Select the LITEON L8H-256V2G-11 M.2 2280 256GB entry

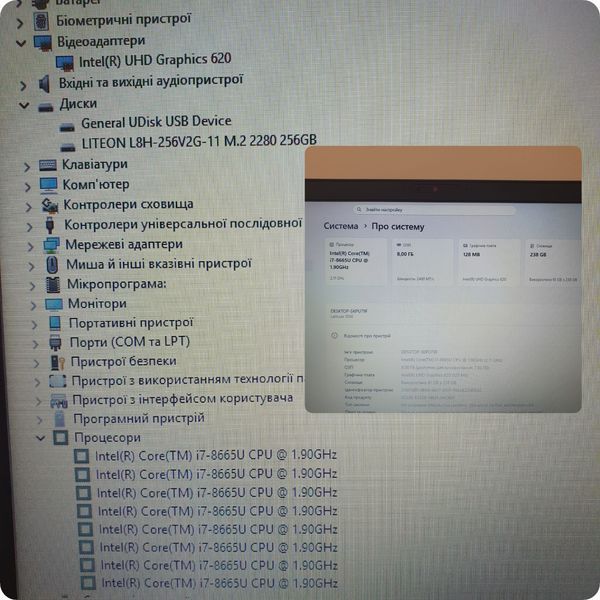(x=199, y=142)
